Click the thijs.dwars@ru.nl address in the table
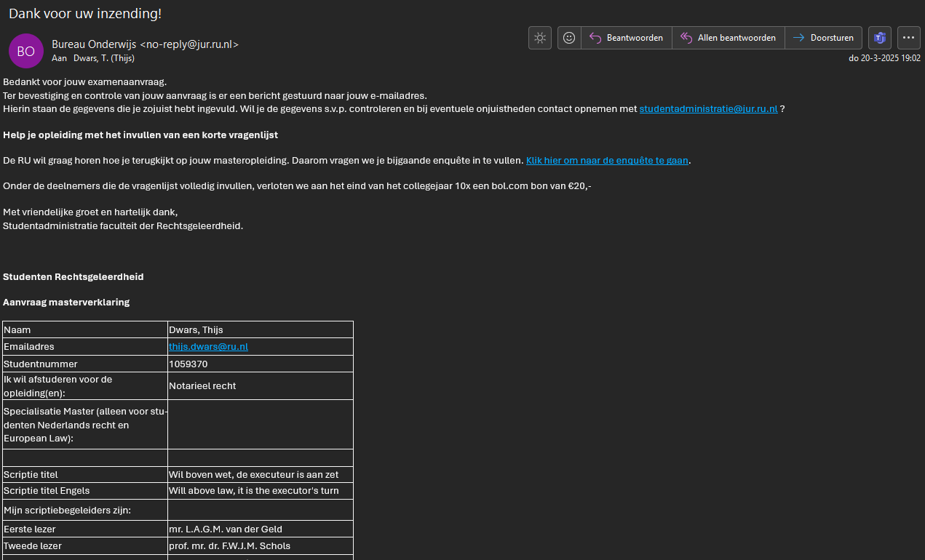The height and width of the screenshot is (560, 925). pyautogui.click(x=208, y=347)
